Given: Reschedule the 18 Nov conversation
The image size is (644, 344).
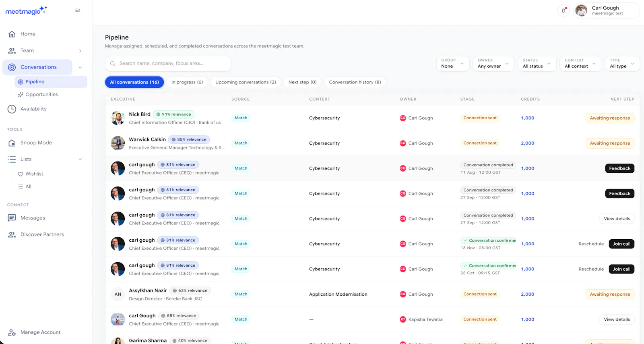Looking at the screenshot, I should pos(591,244).
